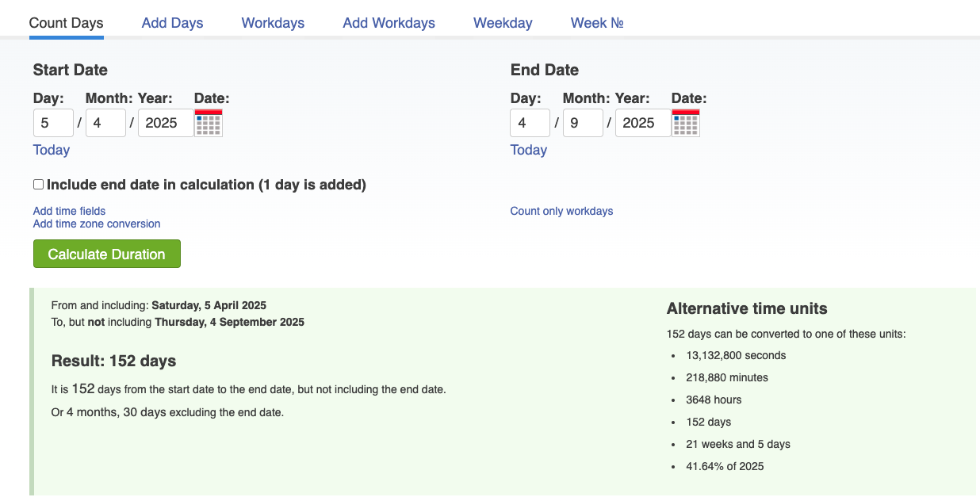Click the Count only workdays link
The image size is (980, 501).
(561, 211)
